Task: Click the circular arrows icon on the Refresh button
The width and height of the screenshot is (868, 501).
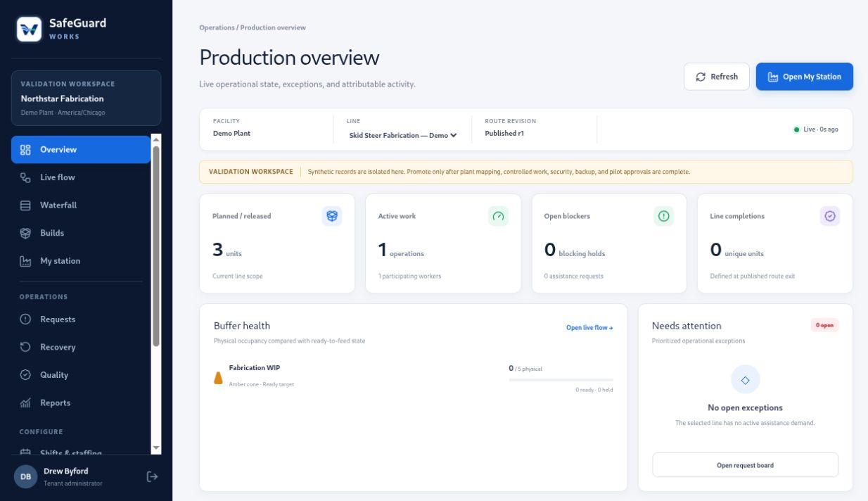Action: (x=701, y=77)
